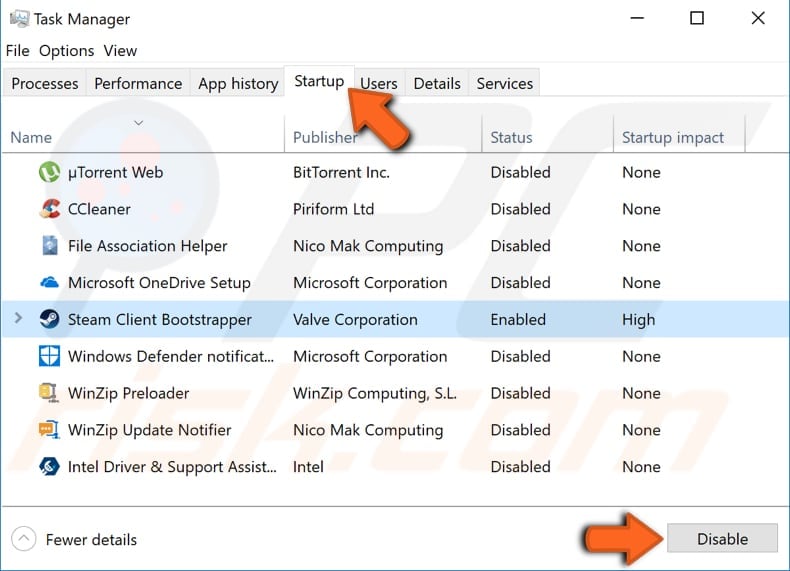790x571 pixels.
Task: Select WinZip Preloader entry
Action: coord(128,393)
